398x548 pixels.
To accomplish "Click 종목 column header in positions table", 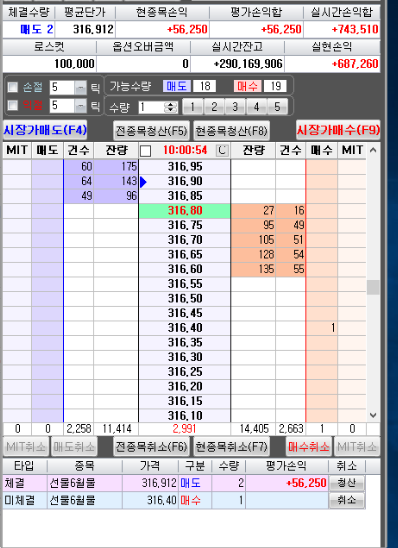I will tap(85, 466).
